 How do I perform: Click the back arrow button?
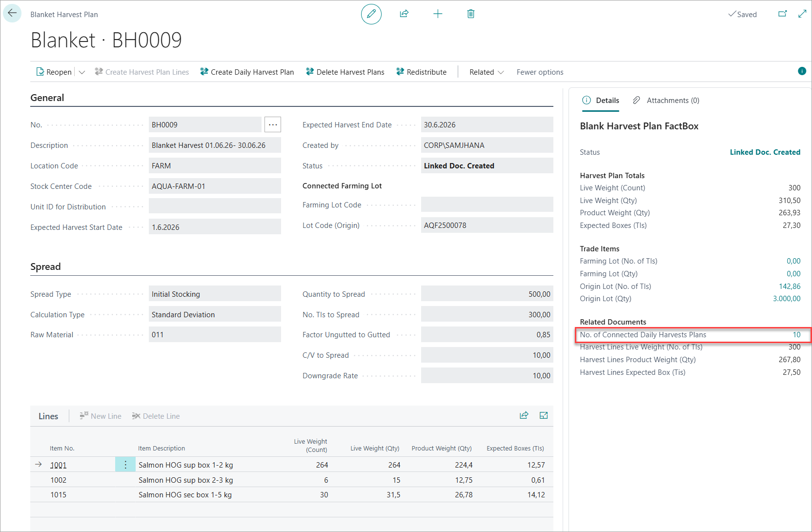pyautogui.click(x=12, y=13)
